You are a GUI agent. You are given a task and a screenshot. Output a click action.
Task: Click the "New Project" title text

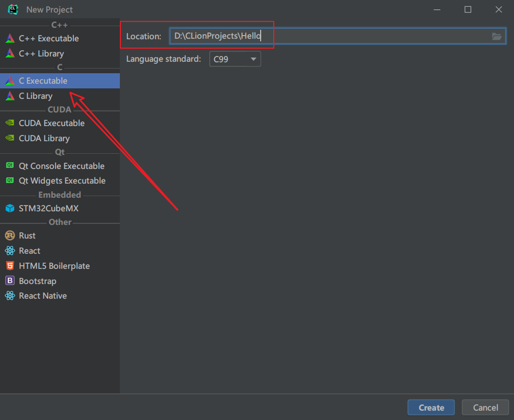click(x=50, y=10)
